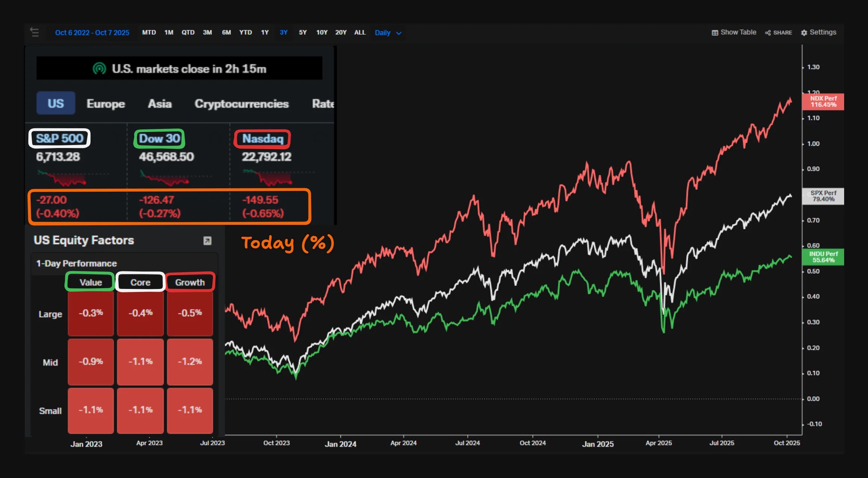Switch to the Cryptocurrencies tab

(x=242, y=104)
